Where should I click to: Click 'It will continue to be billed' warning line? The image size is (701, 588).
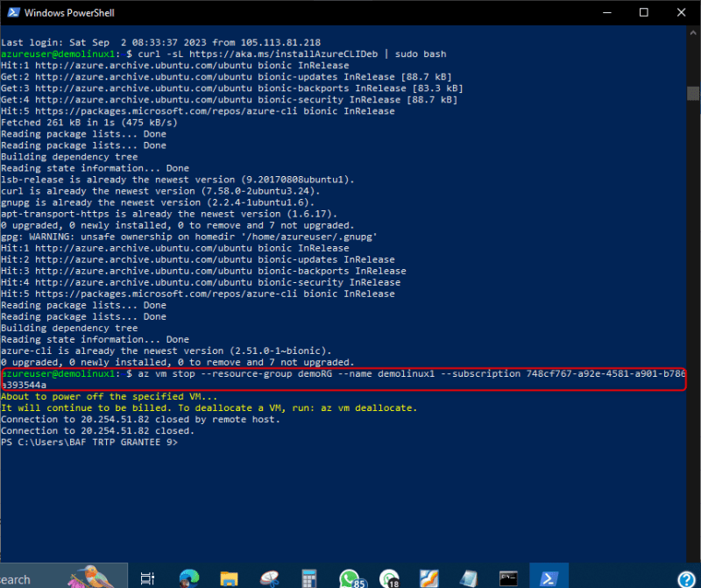[x=209, y=407]
